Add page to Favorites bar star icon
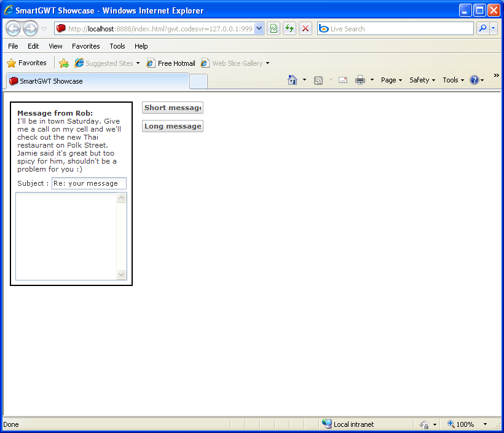Screen dimensions: 504x433 (x=64, y=63)
